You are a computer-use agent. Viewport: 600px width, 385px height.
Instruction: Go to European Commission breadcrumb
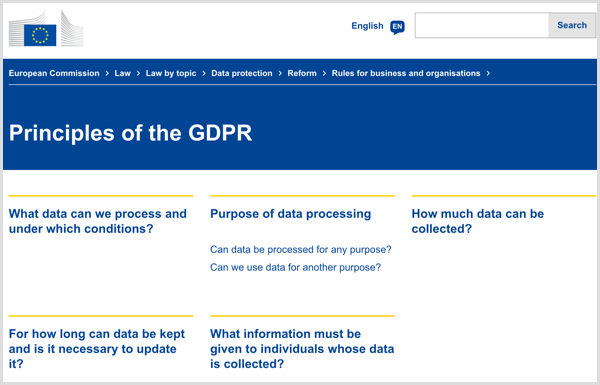[54, 73]
